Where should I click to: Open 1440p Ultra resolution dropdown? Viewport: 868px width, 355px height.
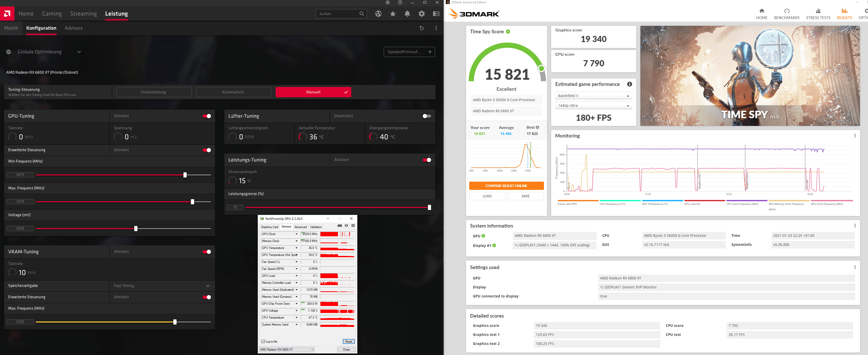[x=593, y=106]
